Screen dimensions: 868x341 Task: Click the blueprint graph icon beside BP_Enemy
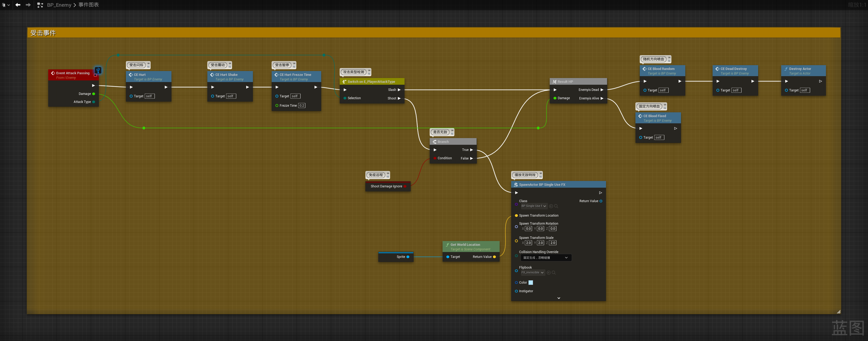pyautogui.click(x=40, y=5)
